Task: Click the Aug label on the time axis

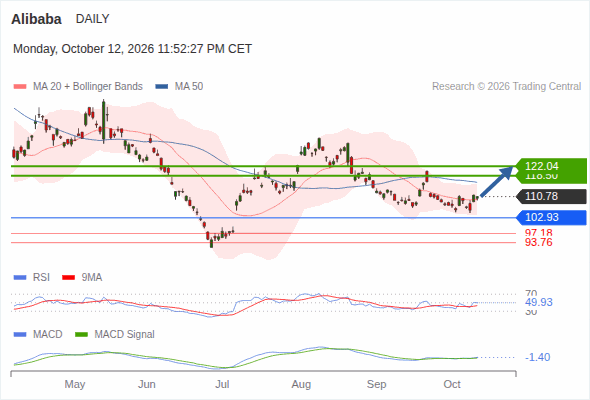Action: pos(301,384)
